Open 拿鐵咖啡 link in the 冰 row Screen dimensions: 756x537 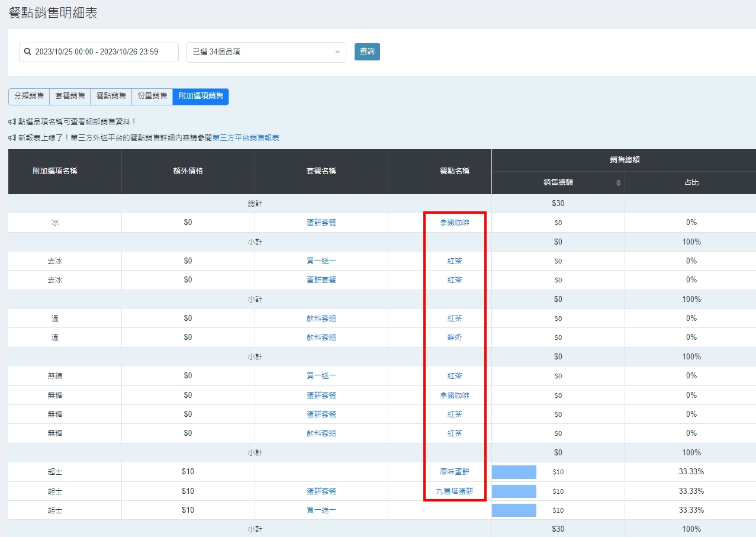pos(454,223)
